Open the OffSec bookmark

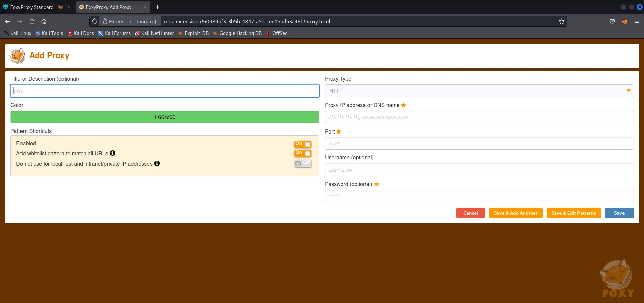point(276,33)
